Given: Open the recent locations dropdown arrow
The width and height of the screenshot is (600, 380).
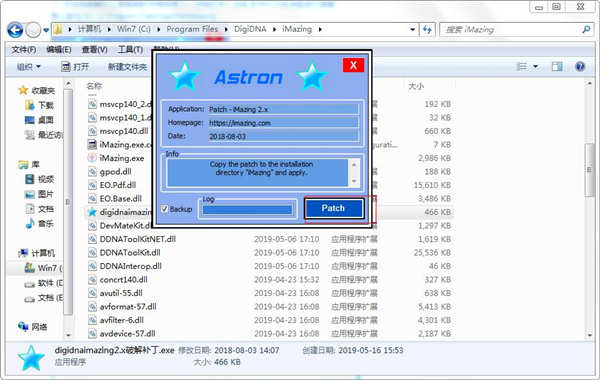Looking at the screenshot, I should pos(46,30).
